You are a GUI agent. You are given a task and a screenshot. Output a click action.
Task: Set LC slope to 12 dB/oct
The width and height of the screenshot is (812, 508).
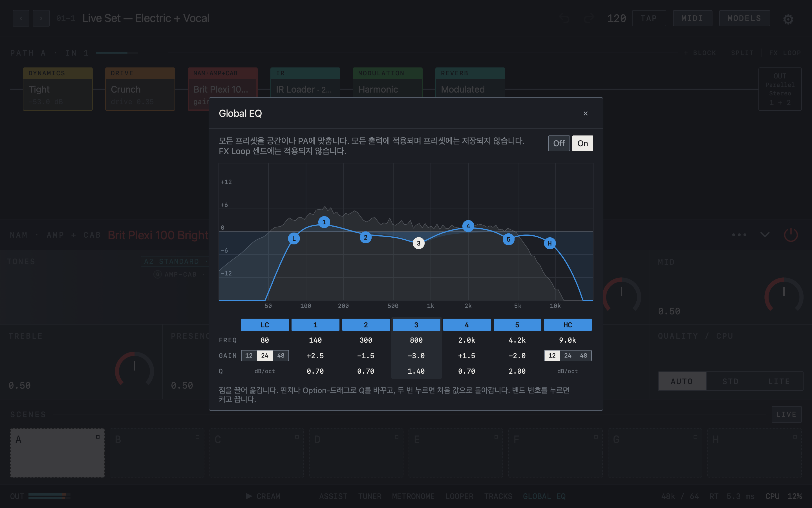249,356
